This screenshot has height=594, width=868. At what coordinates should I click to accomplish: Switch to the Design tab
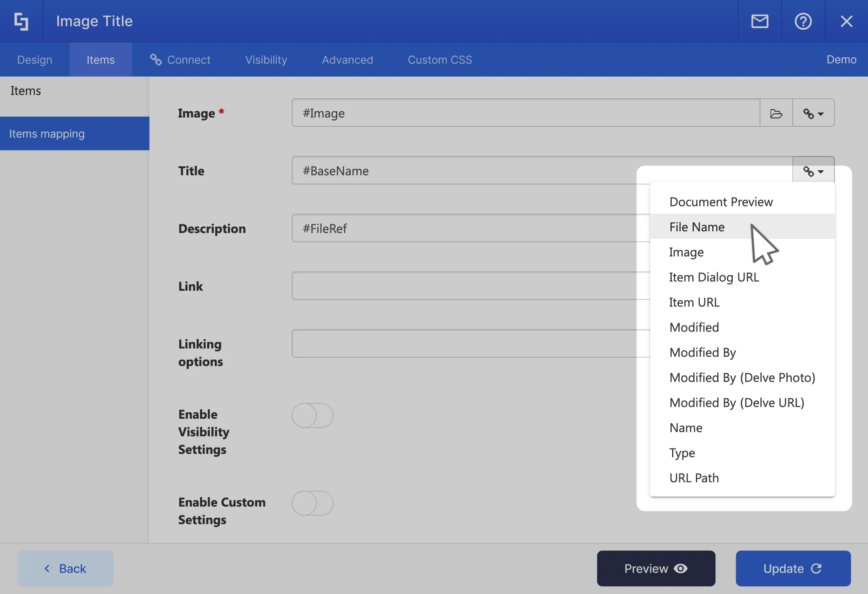coord(35,60)
